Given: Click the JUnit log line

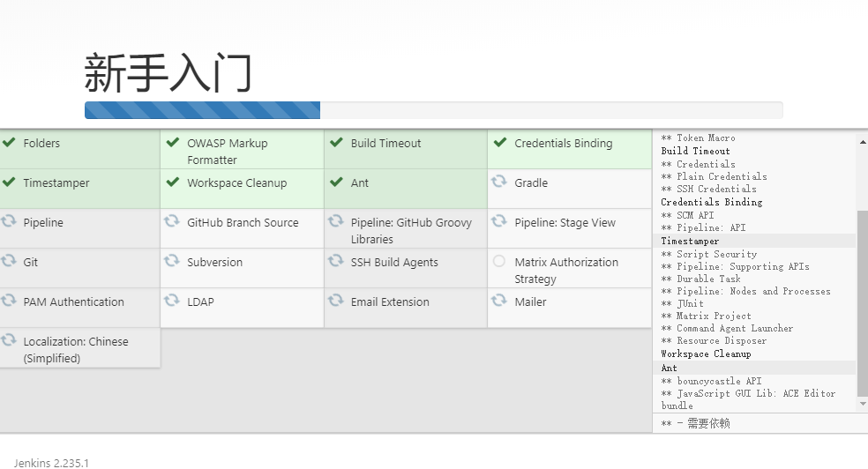Looking at the screenshot, I should coord(682,303).
